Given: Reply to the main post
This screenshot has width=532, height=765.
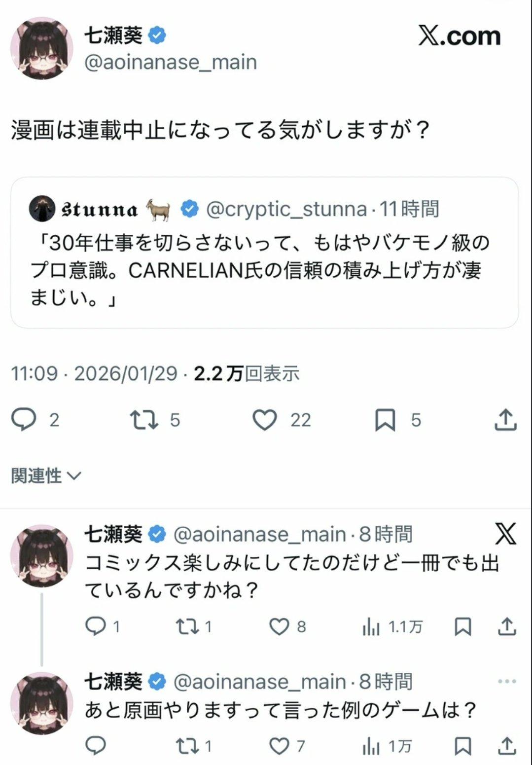Looking at the screenshot, I should click(x=24, y=420).
